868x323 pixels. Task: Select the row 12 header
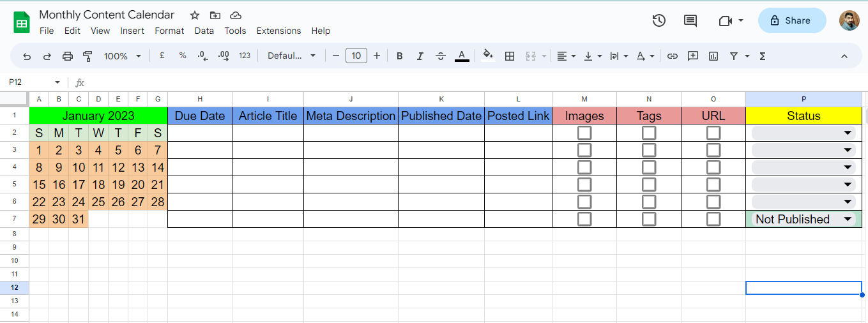15,287
